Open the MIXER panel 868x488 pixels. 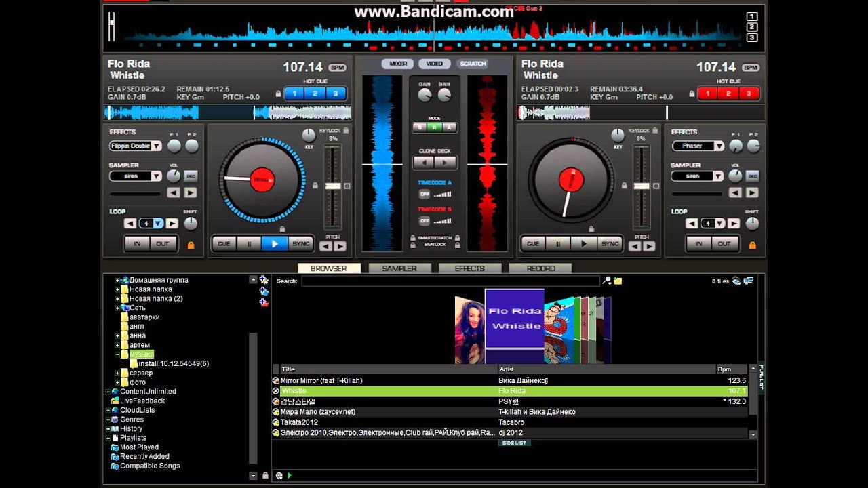398,64
